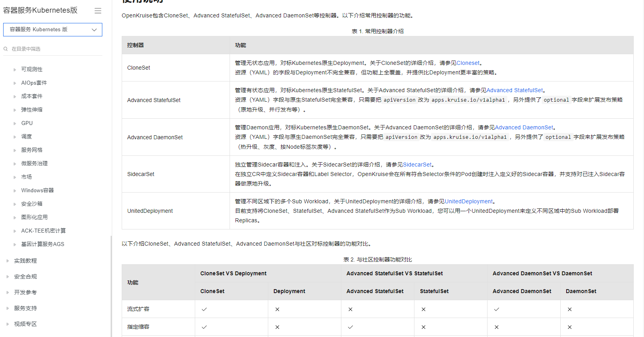Open the 市场 section
The height and width of the screenshot is (337, 644).
(x=26, y=177)
